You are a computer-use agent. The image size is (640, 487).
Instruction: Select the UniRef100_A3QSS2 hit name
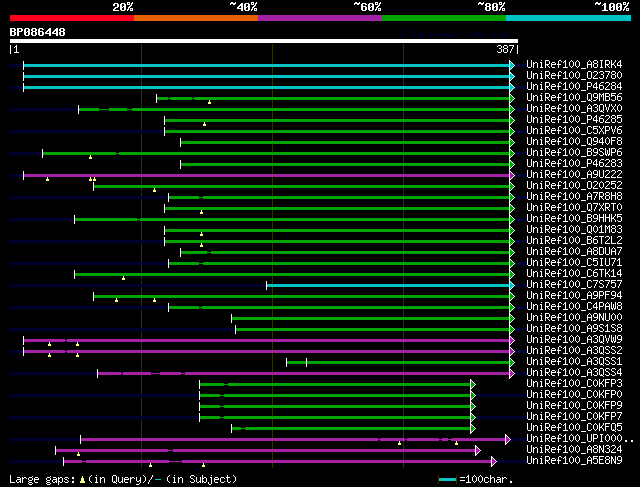click(574, 351)
